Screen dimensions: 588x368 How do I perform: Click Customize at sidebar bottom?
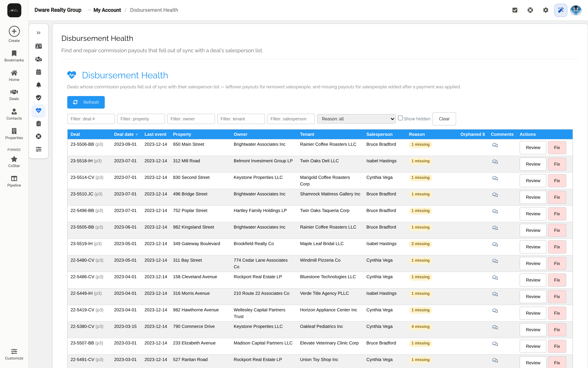(14, 354)
